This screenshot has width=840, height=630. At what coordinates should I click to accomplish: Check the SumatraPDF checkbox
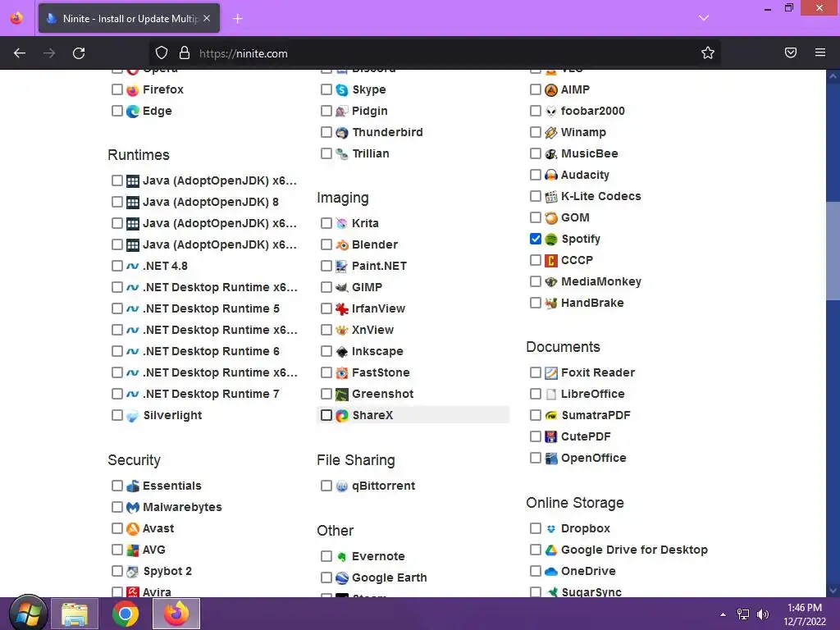[535, 414]
